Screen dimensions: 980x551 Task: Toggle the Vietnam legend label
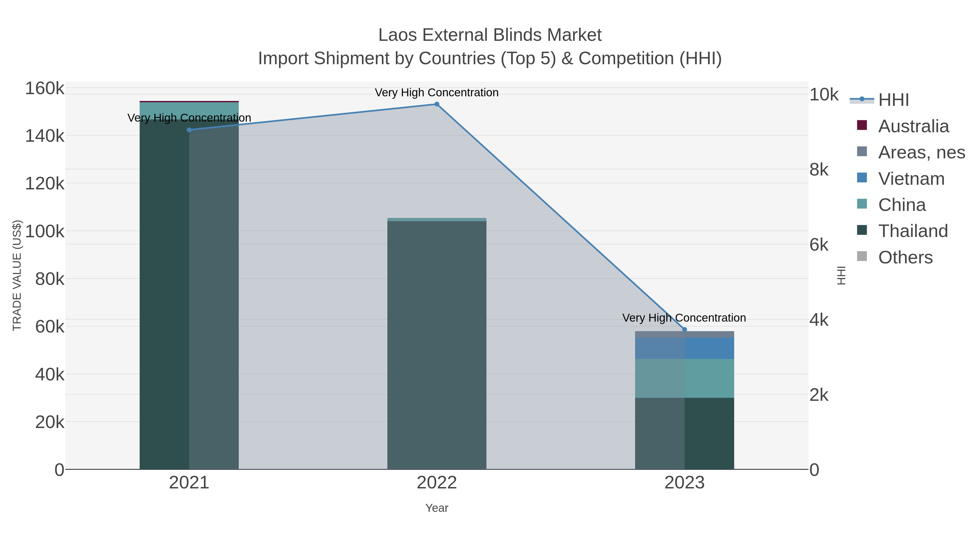click(911, 178)
